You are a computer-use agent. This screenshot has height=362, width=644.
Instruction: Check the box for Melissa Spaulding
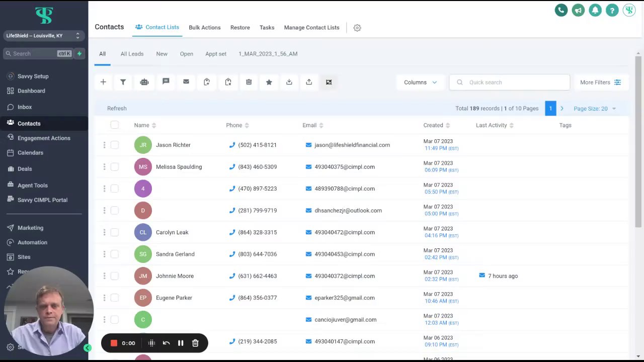click(115, 167)
